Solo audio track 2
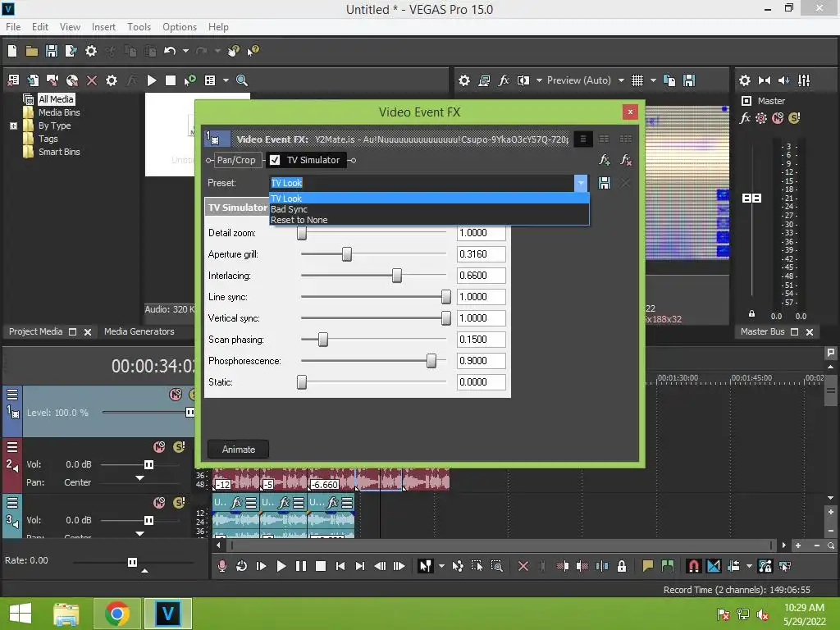The image size is (840, 630). pos(179,447)
